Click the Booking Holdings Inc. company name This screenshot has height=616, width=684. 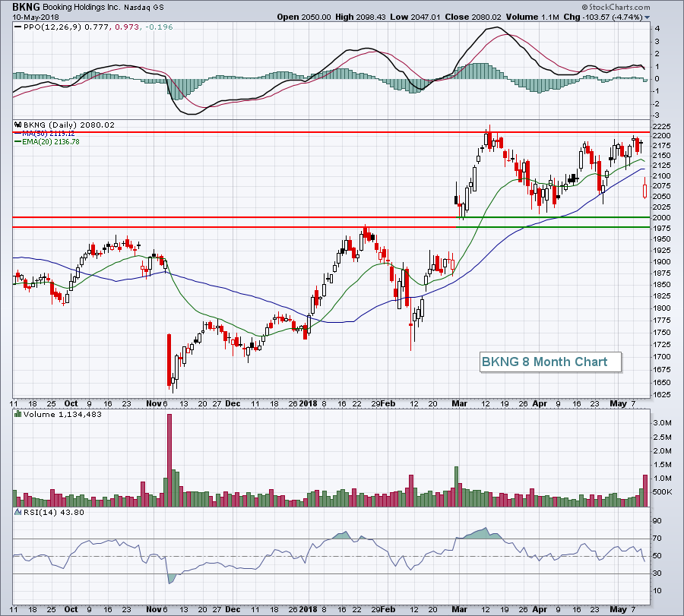click(81, 7)
